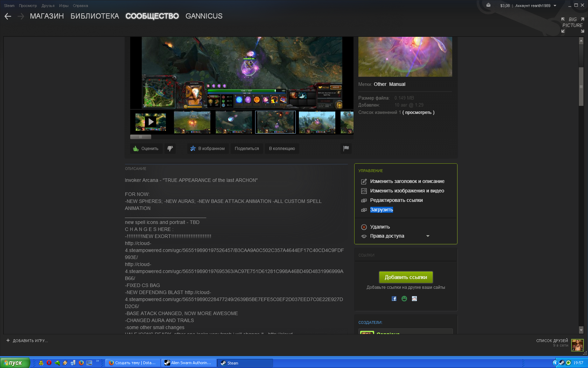Viewport: 588px width, 368px height.
Task: Rate the item with thumbs up
Action: [x=146, y=149]
